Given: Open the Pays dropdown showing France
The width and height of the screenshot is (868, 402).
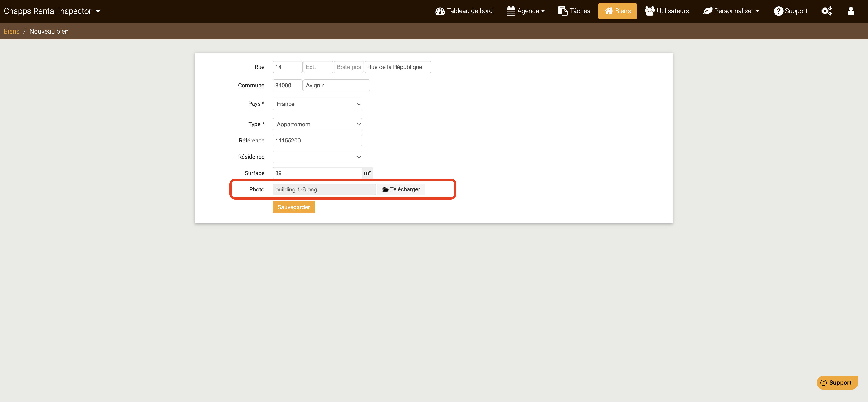Looking at the screenshot, I should [x=317, y=104].
